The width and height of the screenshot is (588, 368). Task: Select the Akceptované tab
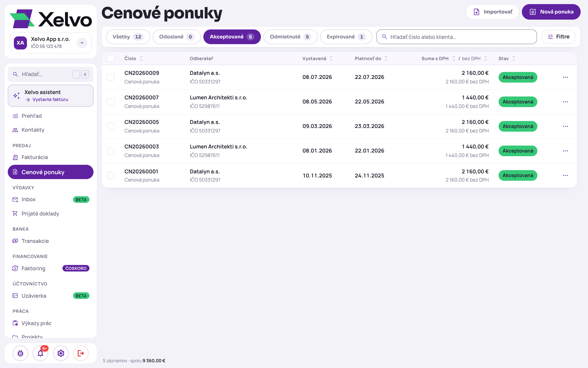(232, 37)
